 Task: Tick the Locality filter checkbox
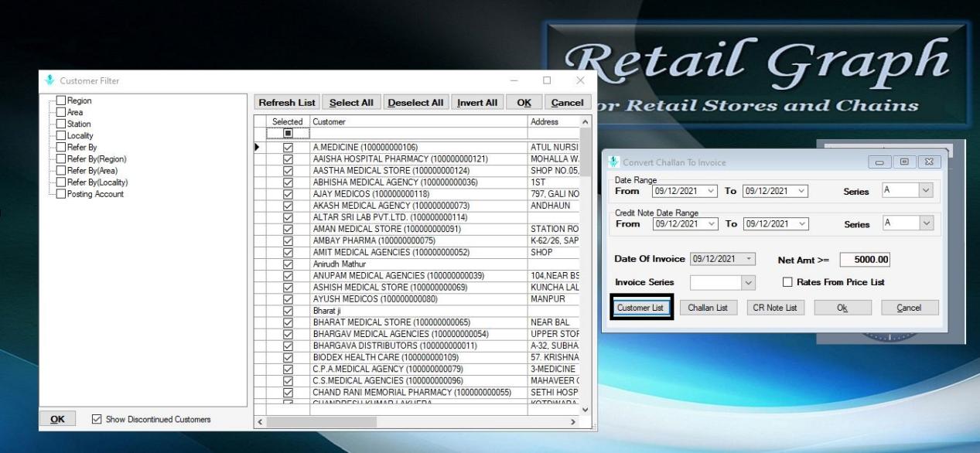point(61,135)
